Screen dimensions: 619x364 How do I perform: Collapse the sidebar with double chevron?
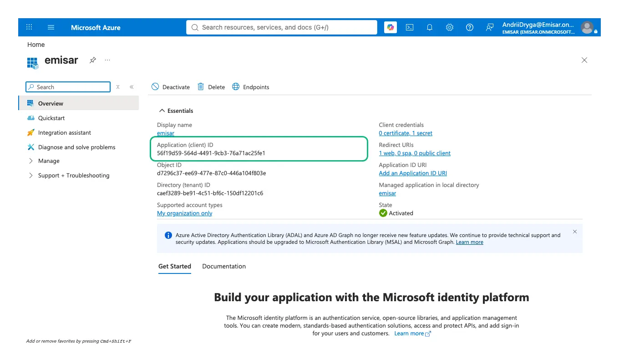(x=132, y=87)
